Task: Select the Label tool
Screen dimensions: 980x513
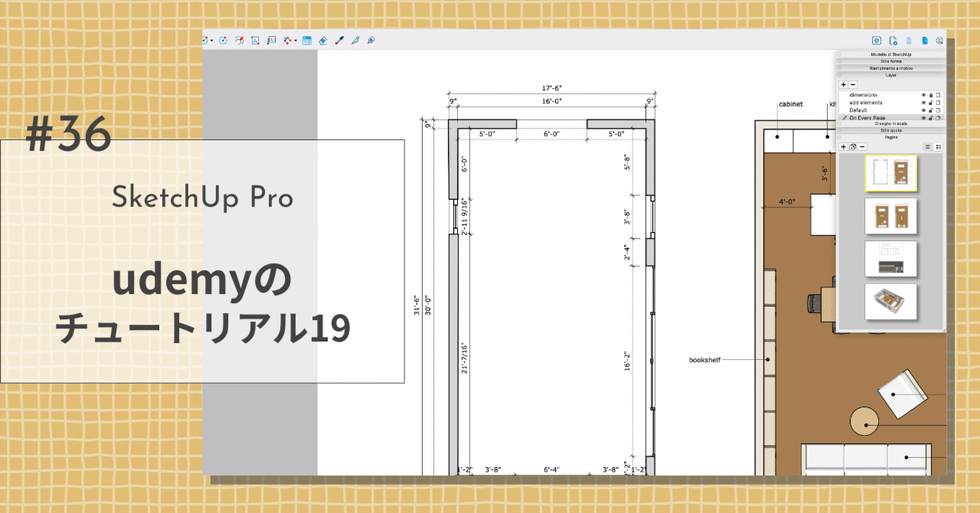Action: 271,40
